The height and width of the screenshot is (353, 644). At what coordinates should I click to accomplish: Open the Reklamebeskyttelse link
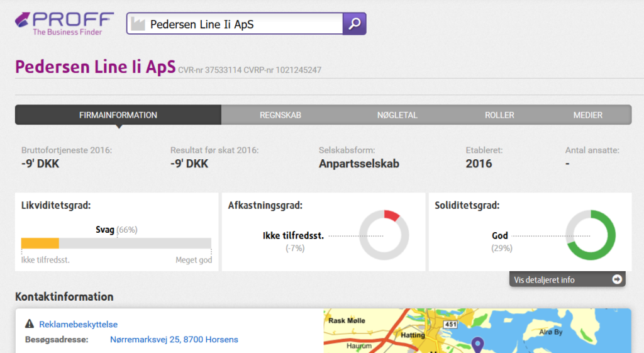pyautogui.click(x=79, y=324)
